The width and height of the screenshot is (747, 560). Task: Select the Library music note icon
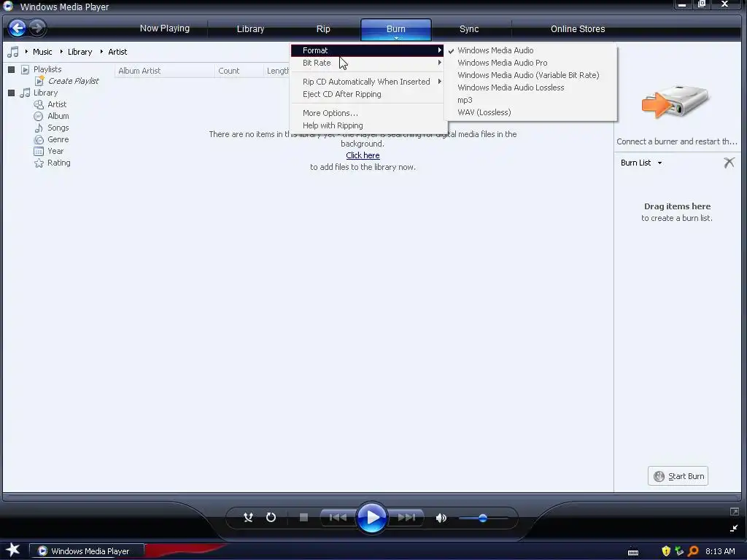26,93
